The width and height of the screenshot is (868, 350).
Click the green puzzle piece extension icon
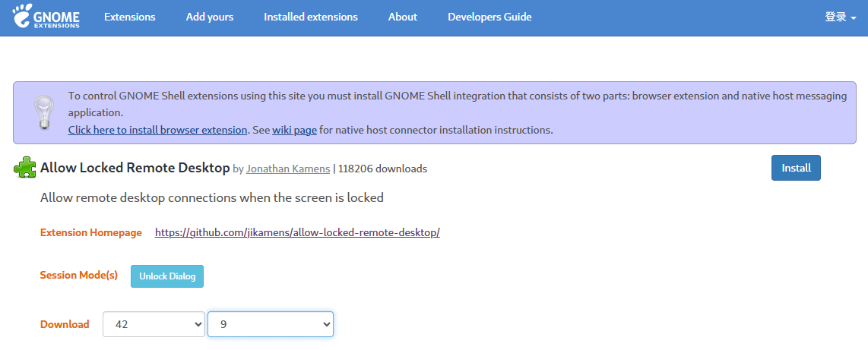[x=25, y=168]
